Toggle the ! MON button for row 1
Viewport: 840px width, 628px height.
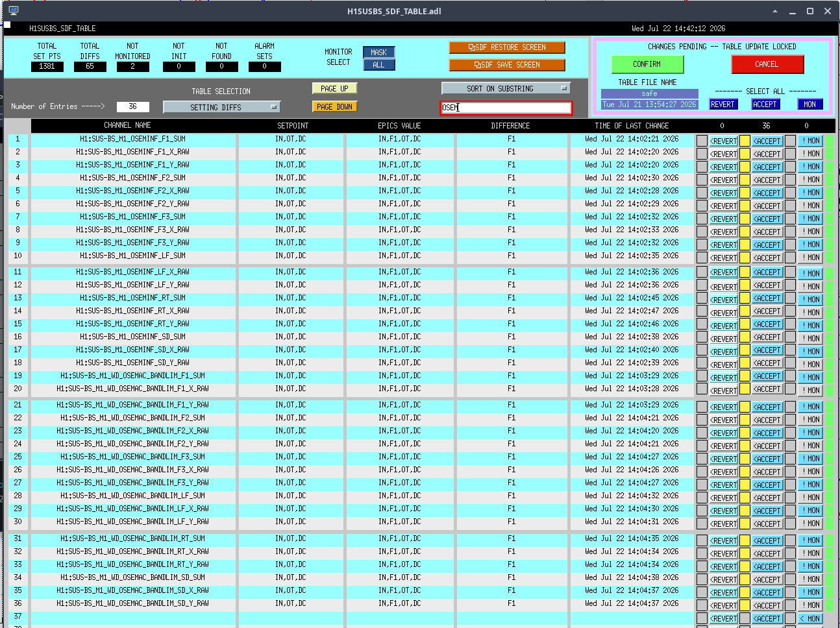click(810, 141)
